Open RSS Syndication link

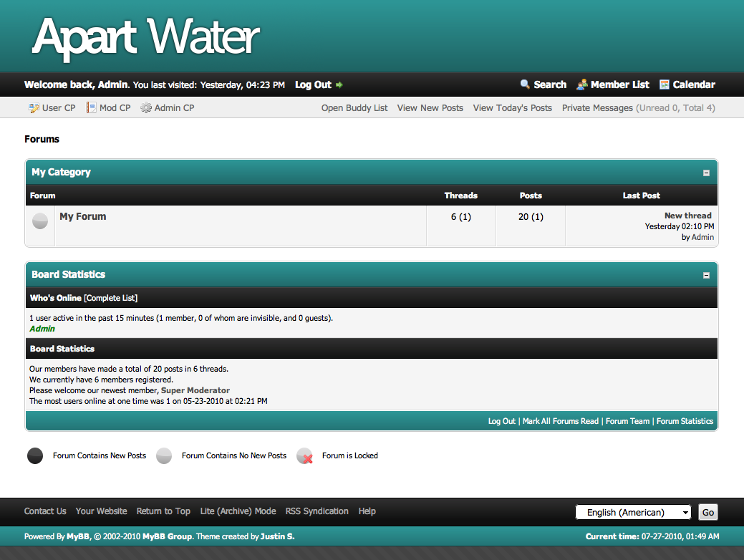pos(317,511)
